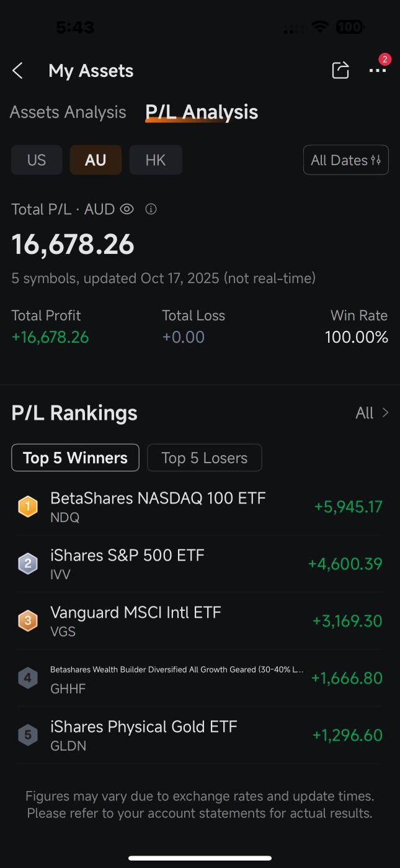The height and width of the screenshot is (868, 400).
Task: Tap the gold rank 1 medal icon
Action: (x=27, y=507)
